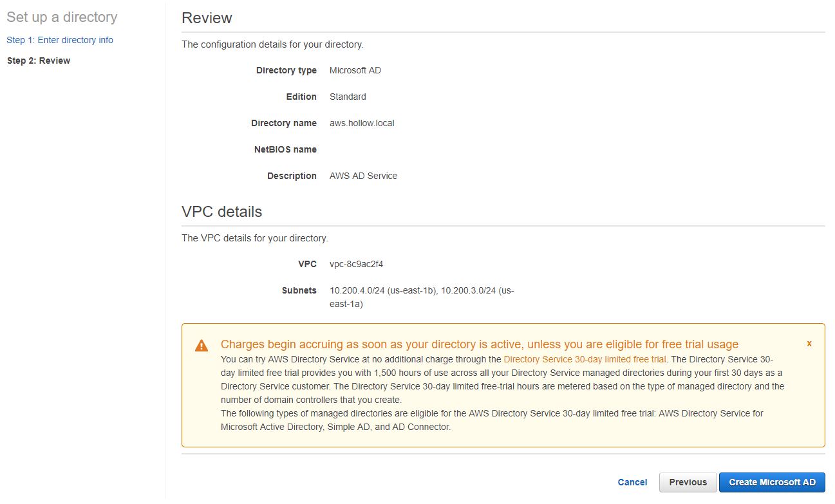This screenshot has height=504, width=835.
Task: Click the VPC details section heading
Action: point(221,212)
